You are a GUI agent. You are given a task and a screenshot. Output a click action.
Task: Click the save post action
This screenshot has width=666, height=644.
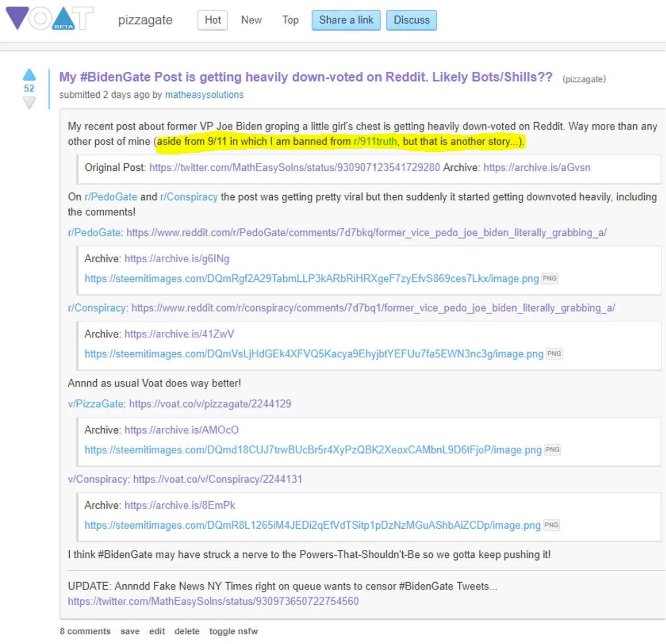(130, 631)
